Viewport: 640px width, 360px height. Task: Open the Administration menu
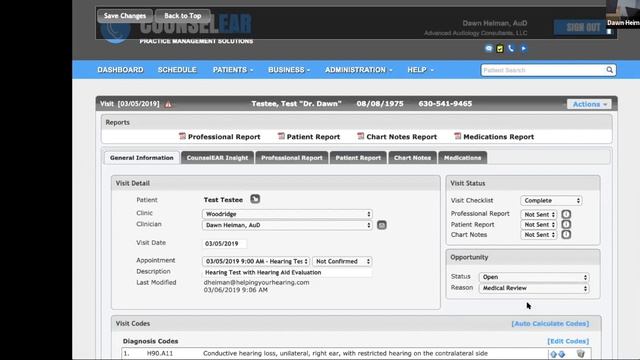pos(358,70)
